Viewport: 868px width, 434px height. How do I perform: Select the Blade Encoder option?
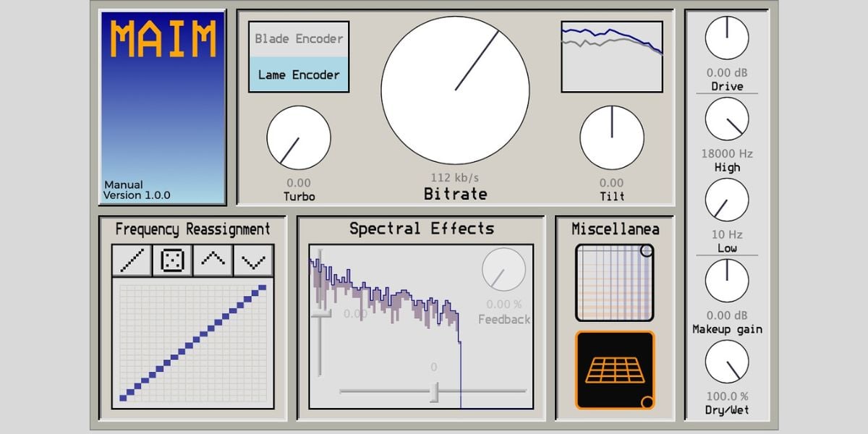299,39
